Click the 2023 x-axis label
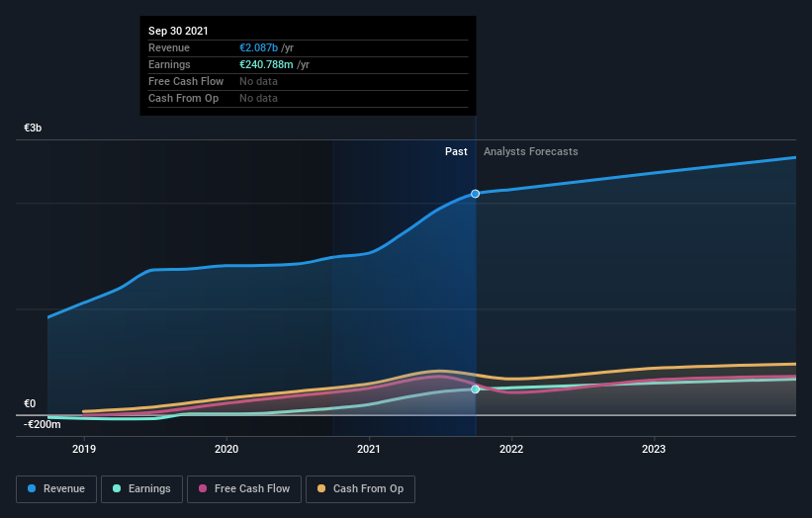The width and height of the screenshot is (812, 518). pyautogui.click(x=654, y=449)
